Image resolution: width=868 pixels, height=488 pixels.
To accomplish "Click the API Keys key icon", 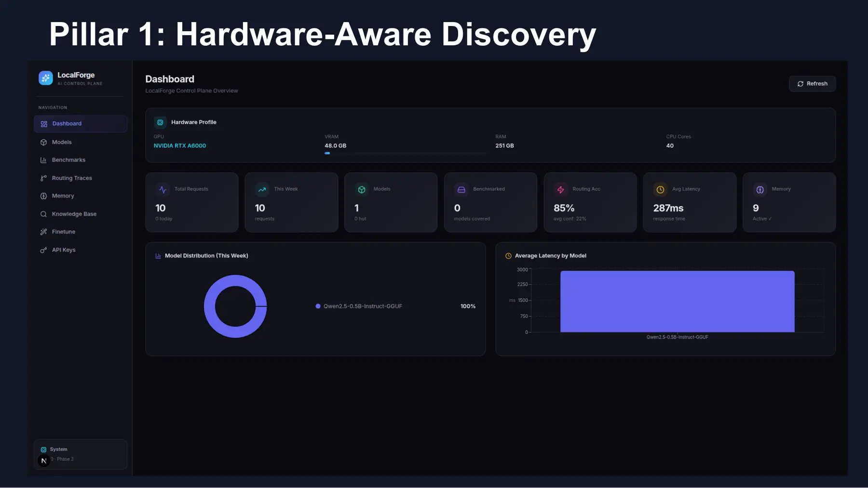I will tap(43, 250).
